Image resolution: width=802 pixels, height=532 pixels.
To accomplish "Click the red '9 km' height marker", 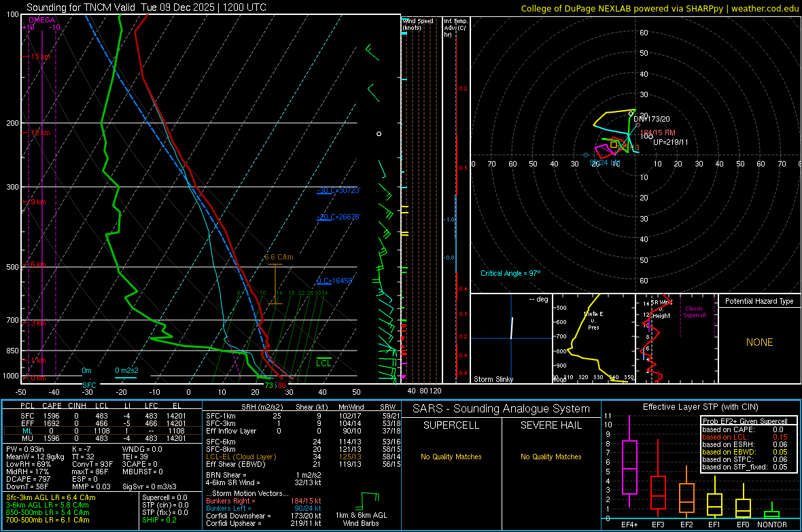I will click(x=38, y=202).
